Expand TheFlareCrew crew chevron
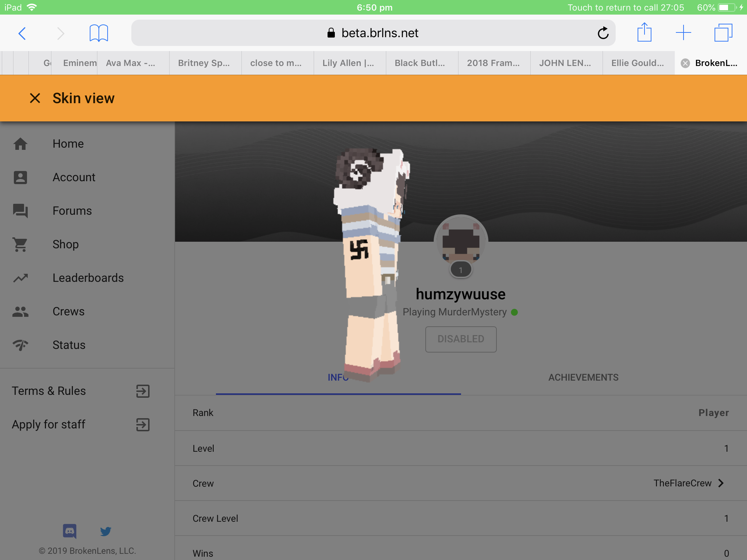Screen dimensions: 747x560 [x=721, y=483]
